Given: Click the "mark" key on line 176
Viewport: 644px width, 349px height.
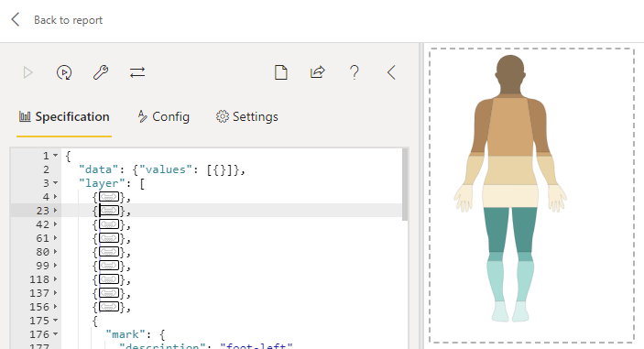Looking at the screenshot, I should click(126, 334).
